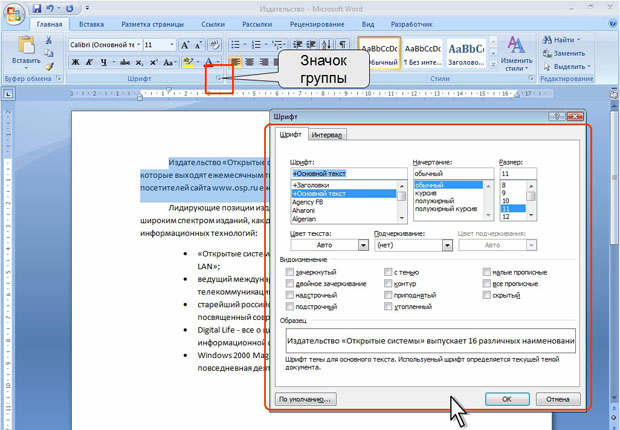Expand the styles gallery More arrow
620x430 pixels.
click(493, 64)
